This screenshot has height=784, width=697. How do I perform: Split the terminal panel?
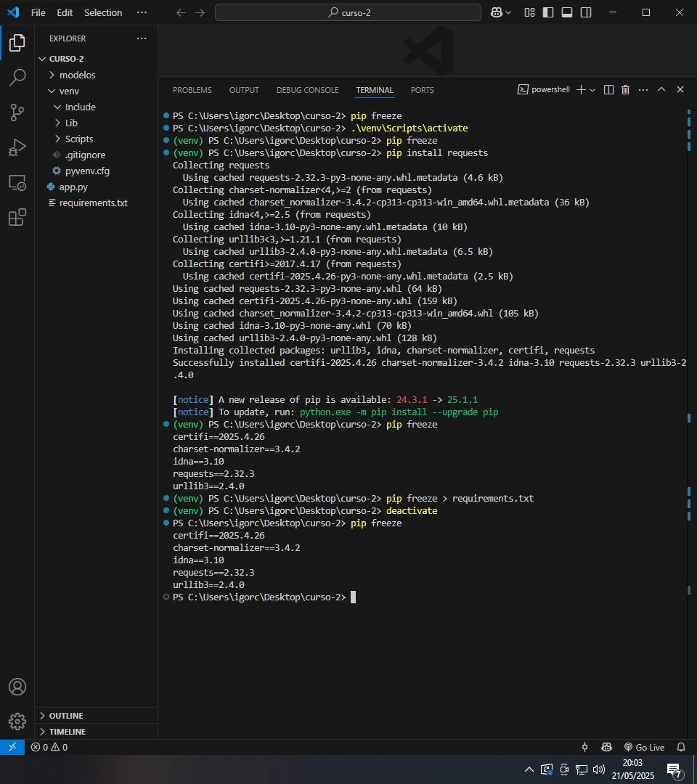pyautogui.click(x=608, y=90)
